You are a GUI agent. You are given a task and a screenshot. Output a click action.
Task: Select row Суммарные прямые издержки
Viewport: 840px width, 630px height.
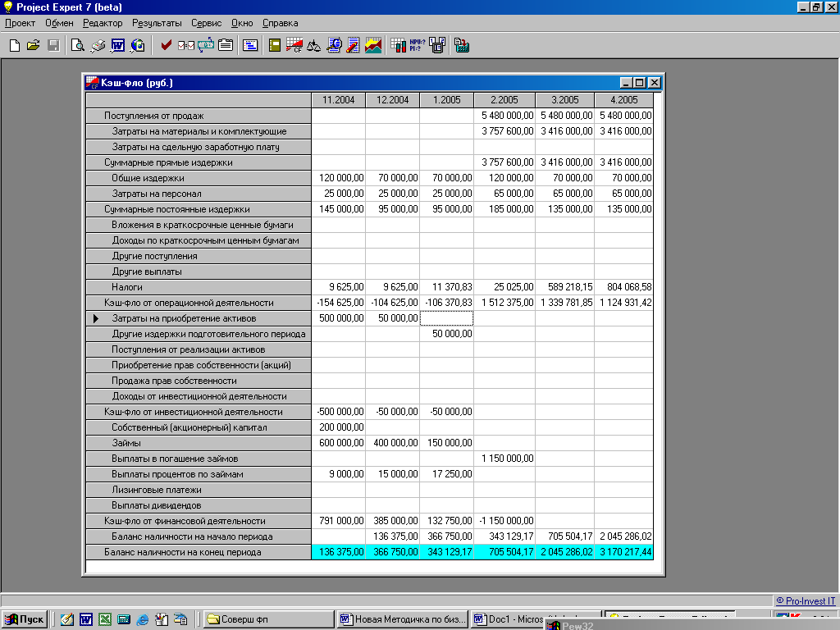point(199,162)
